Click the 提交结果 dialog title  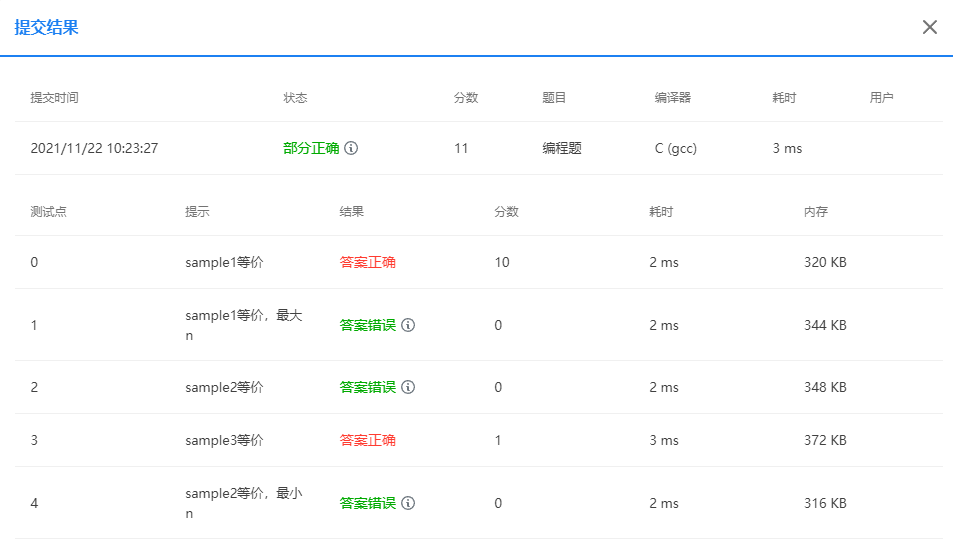pyautogui.click(x=46, y=27)
